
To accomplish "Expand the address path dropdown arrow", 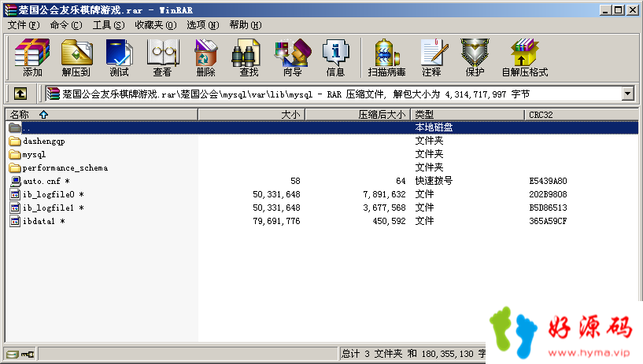I will 627,94.
